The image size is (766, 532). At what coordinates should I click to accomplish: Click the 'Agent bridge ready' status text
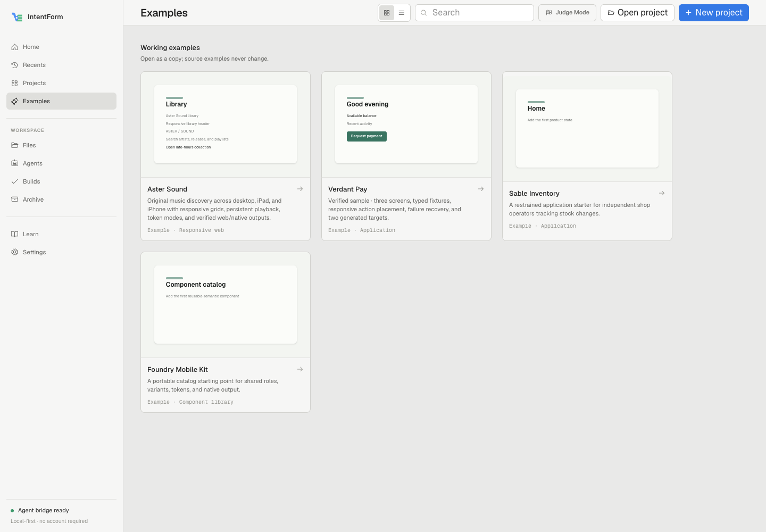point(44,511)
